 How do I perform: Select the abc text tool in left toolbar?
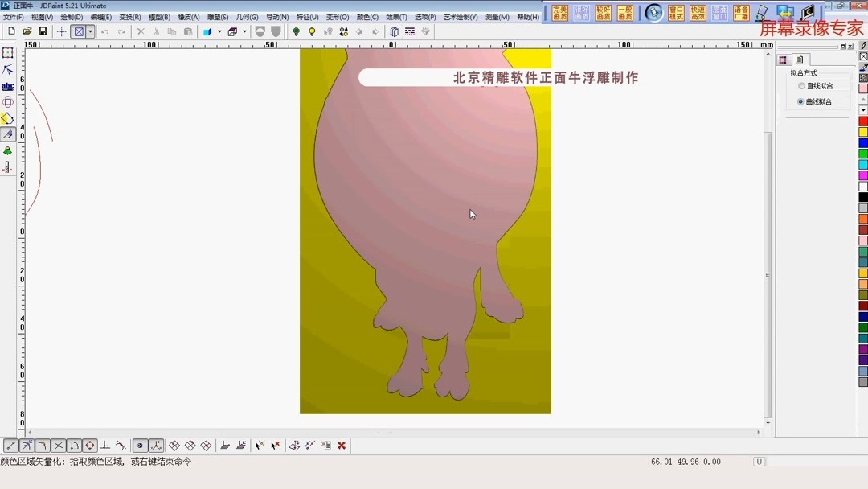click(8, 85)
